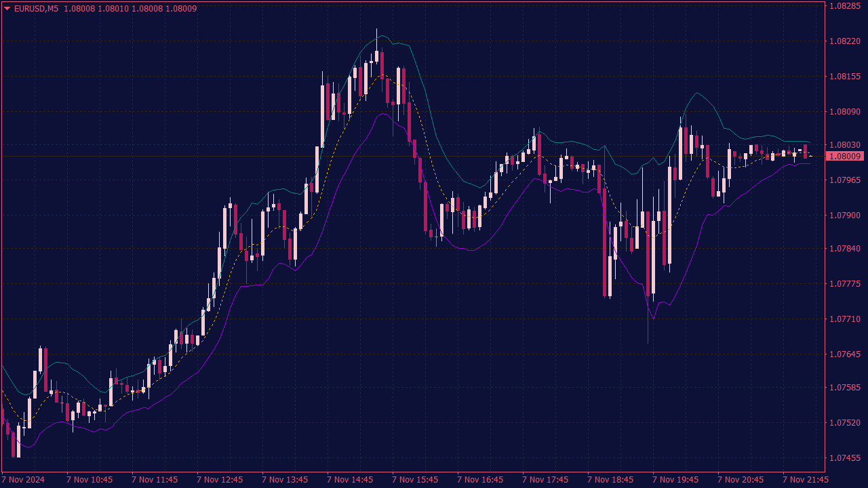868x488 pixels.
Task: Click time axis label 7 Nov 10:45
Action: pyautogui.click(x=90, y=480)
